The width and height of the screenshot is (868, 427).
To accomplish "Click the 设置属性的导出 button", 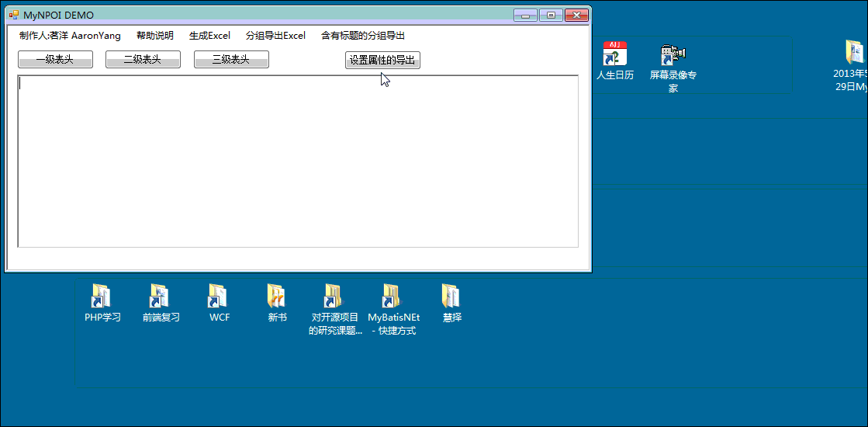I will click(x=382, y=61).
